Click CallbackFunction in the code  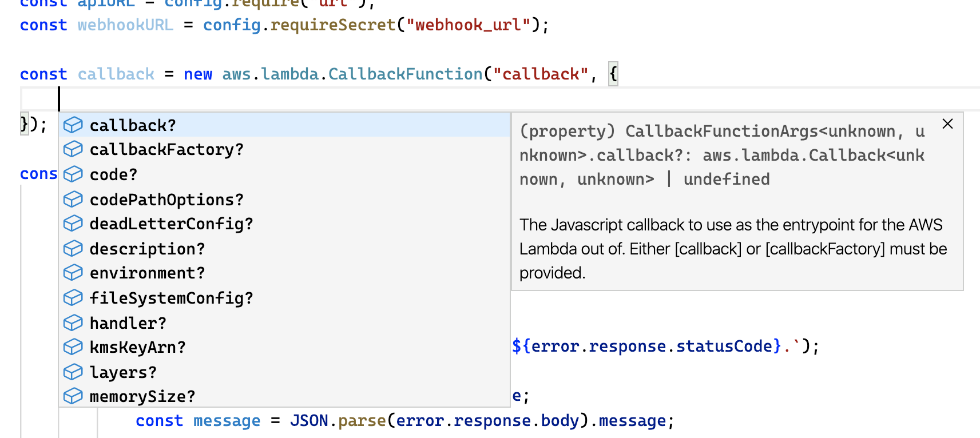coord(405,74)
